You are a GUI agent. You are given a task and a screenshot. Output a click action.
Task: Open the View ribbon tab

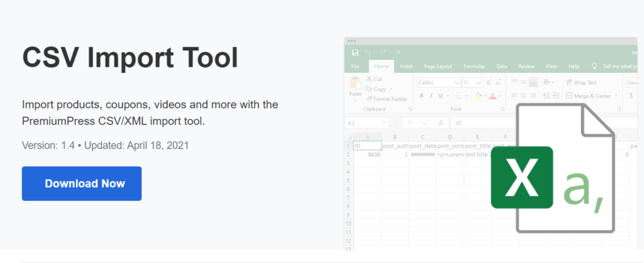(551, 66)
